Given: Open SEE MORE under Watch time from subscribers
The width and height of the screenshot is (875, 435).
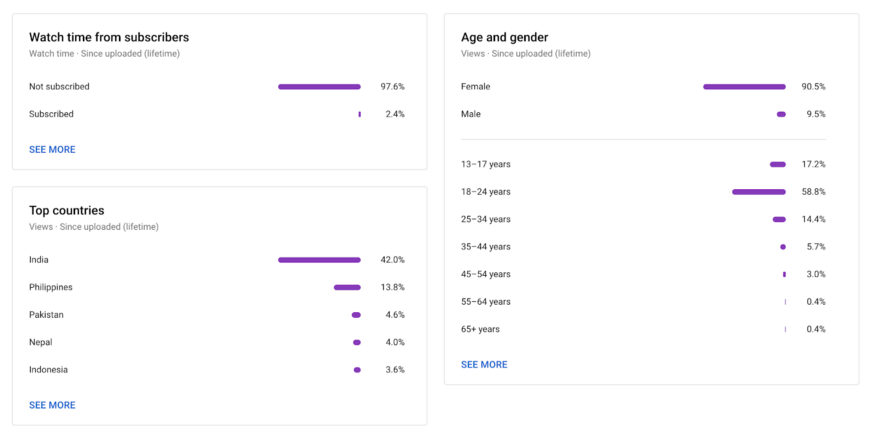Looking at the screenshot, I should 52,149.
